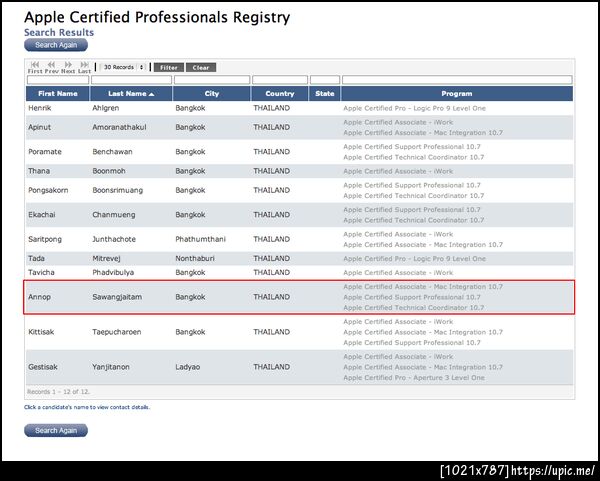The image size is (600, 481).
Task: Sort by State column header
Action: [325, 94]
